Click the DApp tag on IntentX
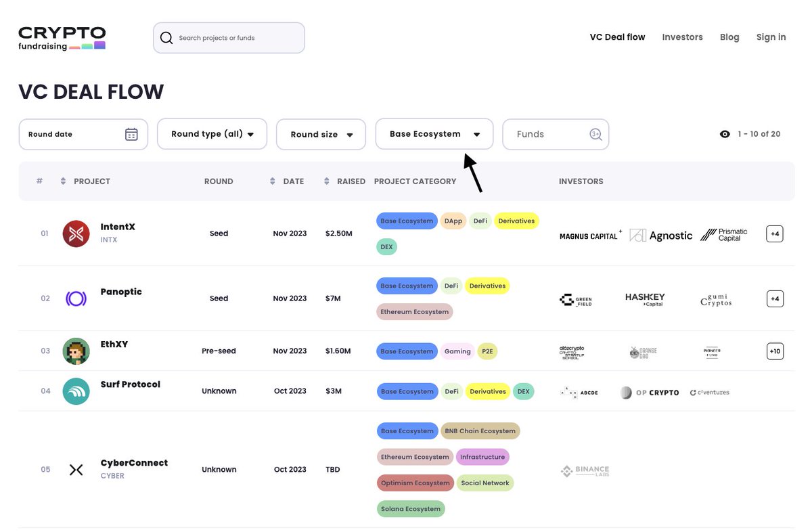Screen dimensions: 812x532 click(453, 221)
